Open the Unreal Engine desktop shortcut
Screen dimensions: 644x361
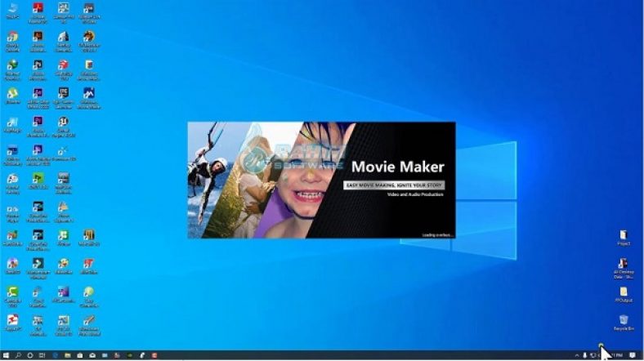(63, 127)
